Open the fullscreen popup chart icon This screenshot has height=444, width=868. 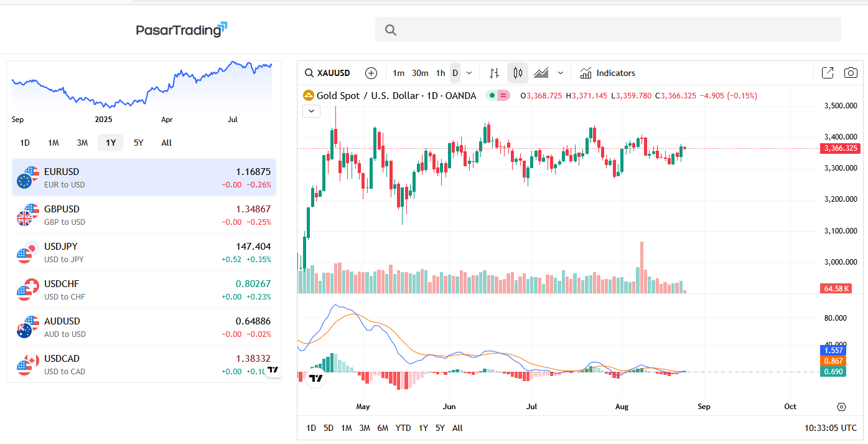point(828,73)
